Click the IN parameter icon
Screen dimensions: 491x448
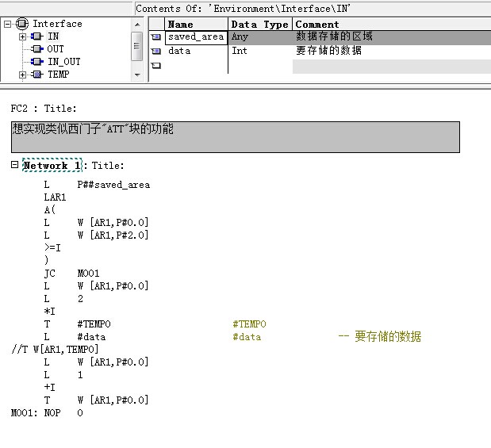pos(36,36)
